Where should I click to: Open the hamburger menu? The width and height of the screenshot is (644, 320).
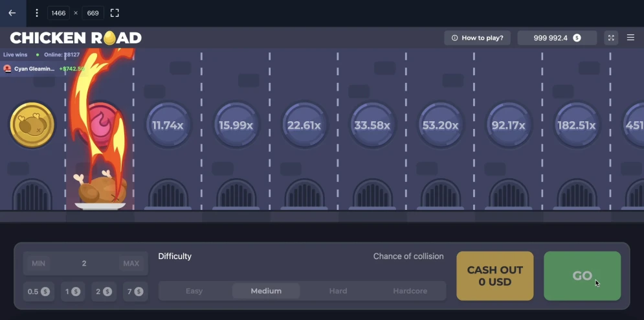pos(630,38)
